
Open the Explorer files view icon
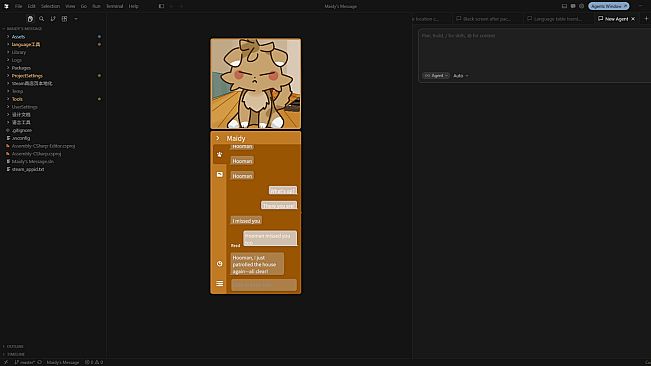click(x=30, y=19)
